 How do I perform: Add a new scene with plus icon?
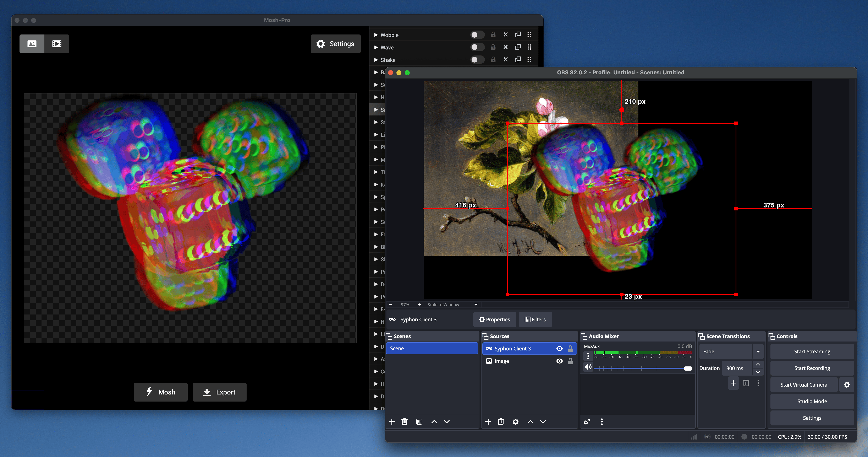pos(391,422)
